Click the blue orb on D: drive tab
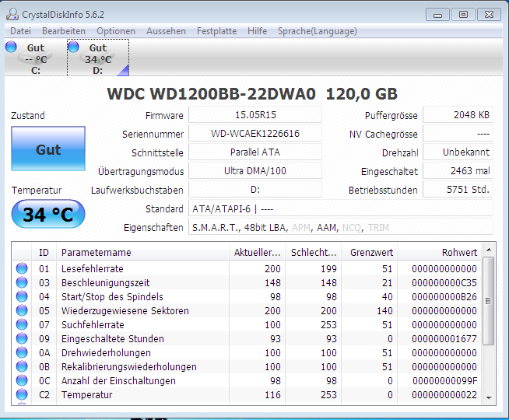Image resolution: width=509 pixels, height=420 pixels. (x=73, y=47)
